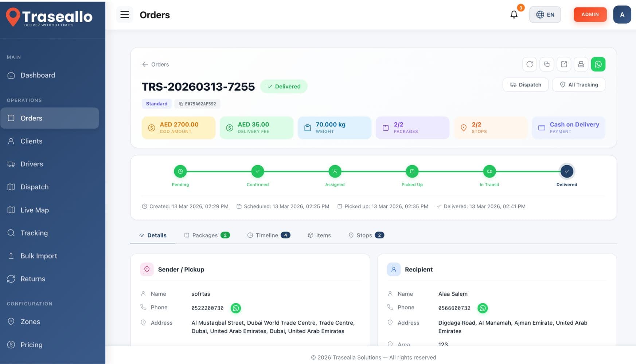Viewport: 636px width, 364px height.
Task: Click the All Tracking button
Action: coord(578,85)
